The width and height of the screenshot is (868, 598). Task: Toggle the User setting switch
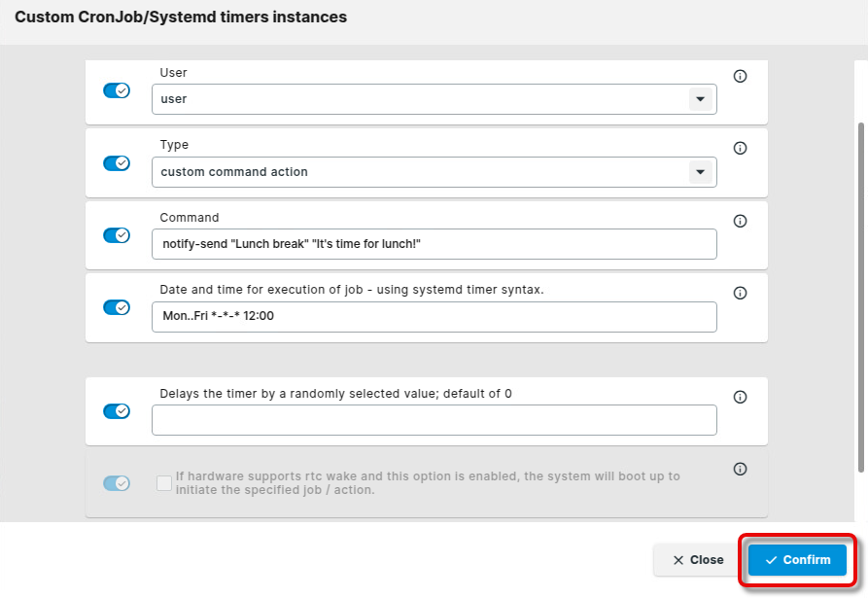pyautogui.click(x=117, y=90)
